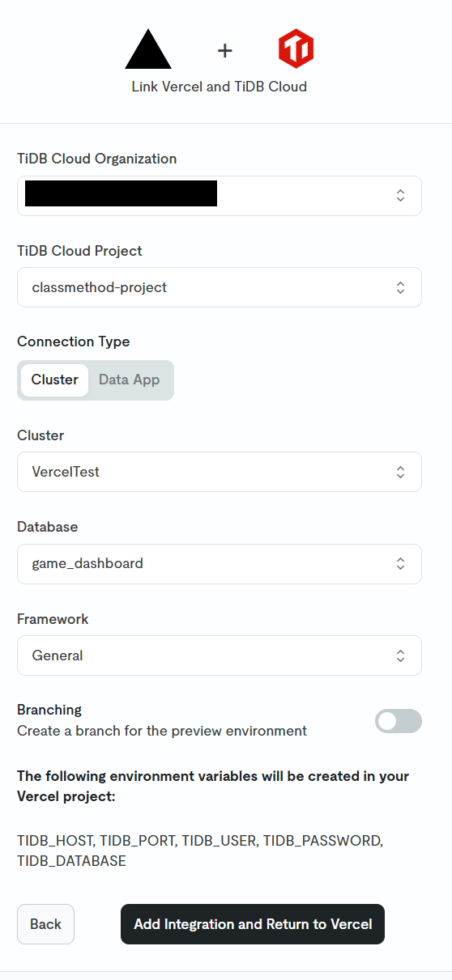The height and width of the screenshot is (980, 452).
Task: Click the black Vercel triangle logo
Action: click(x=148, y=50)
